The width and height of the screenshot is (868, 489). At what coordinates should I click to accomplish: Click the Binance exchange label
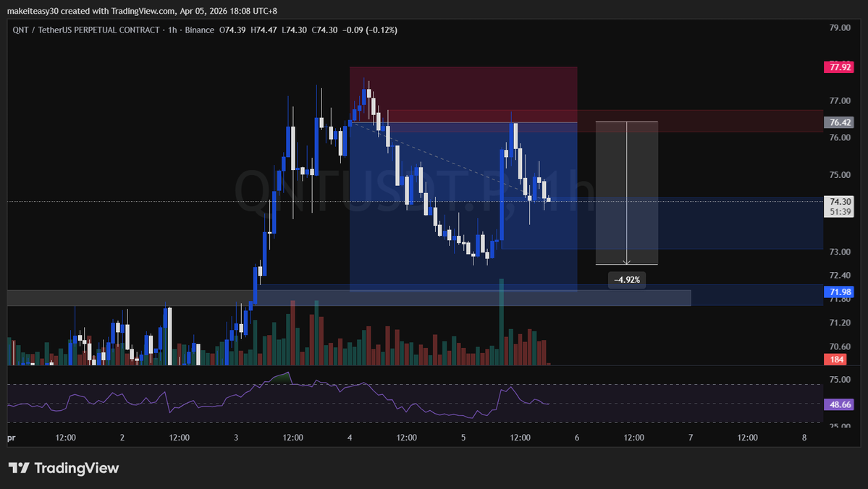pos(199,30)
